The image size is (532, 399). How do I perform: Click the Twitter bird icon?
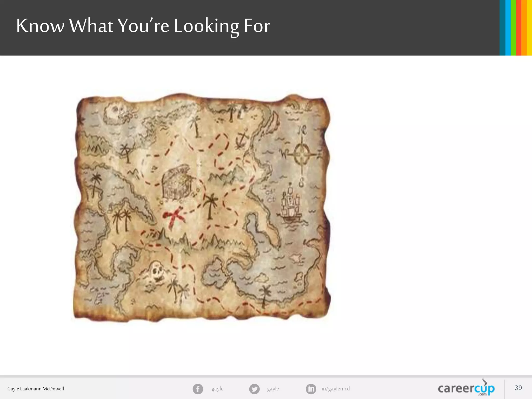pos(254,389)
